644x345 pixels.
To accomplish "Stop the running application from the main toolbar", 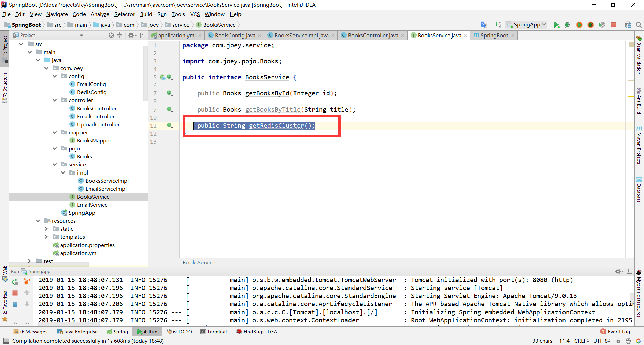I will tap(613, 25).
